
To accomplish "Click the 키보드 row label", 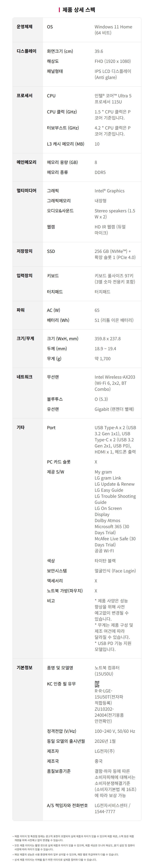I will click(x=53, y=276).
